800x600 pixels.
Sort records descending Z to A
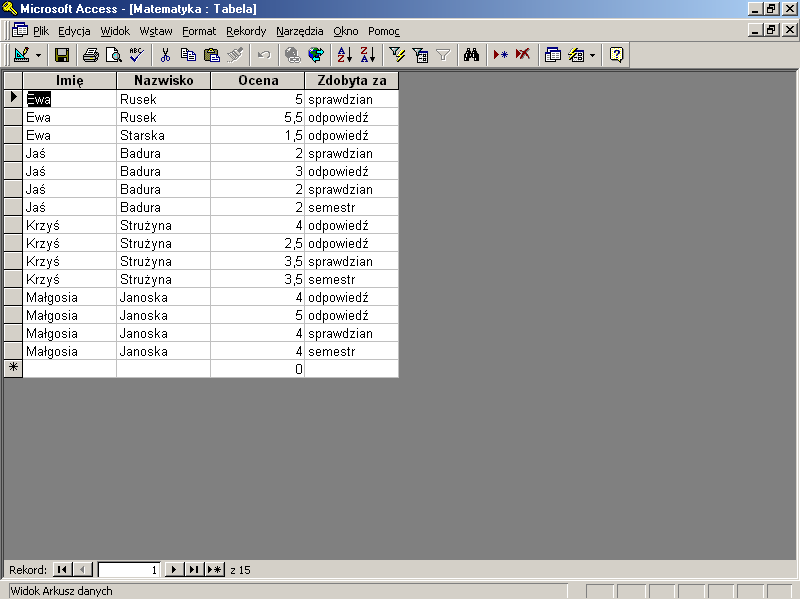point(367,55)
